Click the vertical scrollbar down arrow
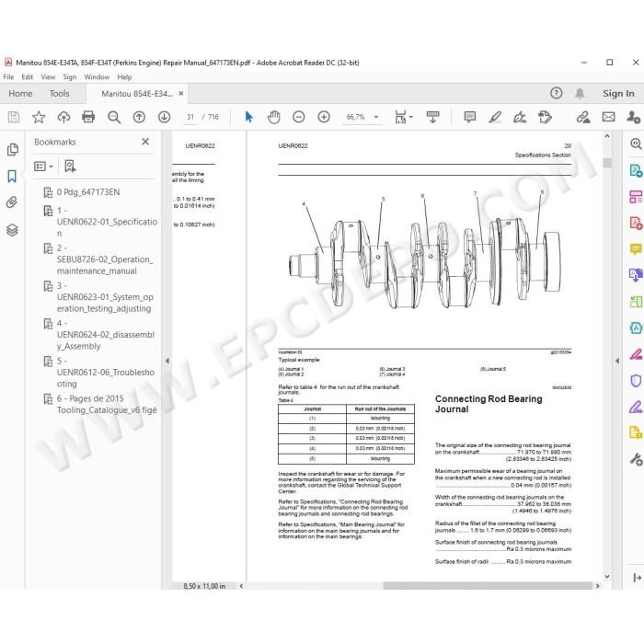This screenshot has height=644, width=644. pyautogui.click(x=607, y=577)
